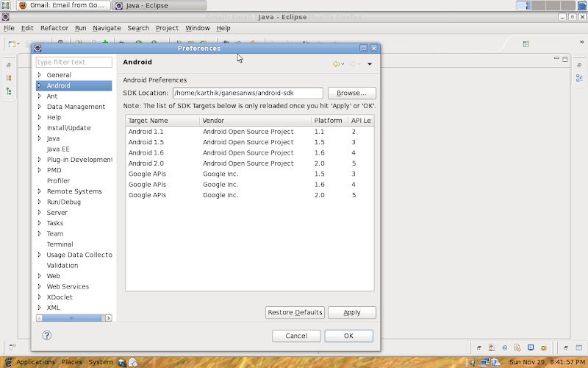Click the launcher icon next to System menu
Screen dimensions: 588x368
pyautogui.click(x=122, y=362)
